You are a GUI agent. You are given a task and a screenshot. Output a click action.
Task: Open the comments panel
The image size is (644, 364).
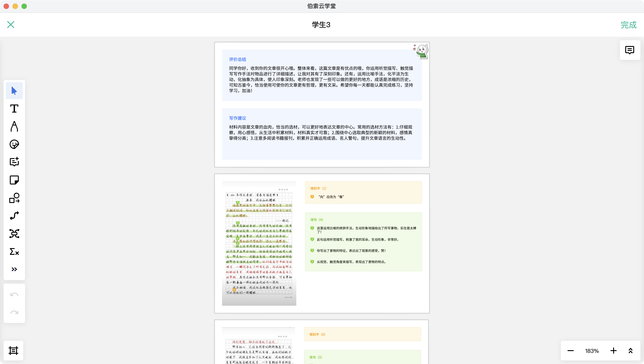[630, 50]
